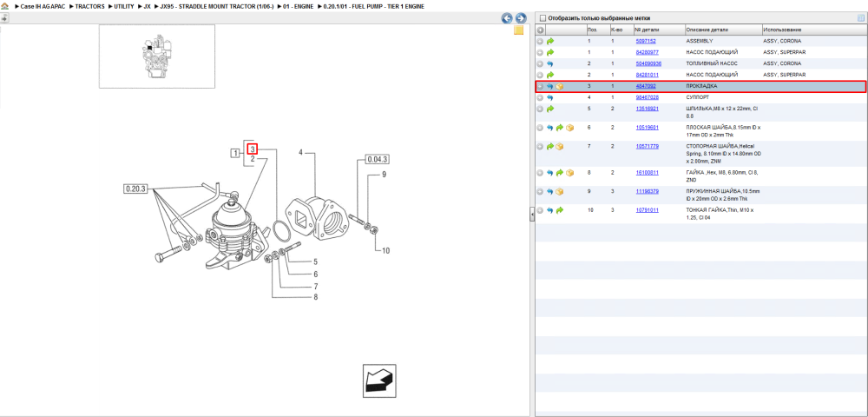Toggle the selection circle for part 84280977
Image resolution: width=868 pixels, height=417 pixels.
(540, 52)
